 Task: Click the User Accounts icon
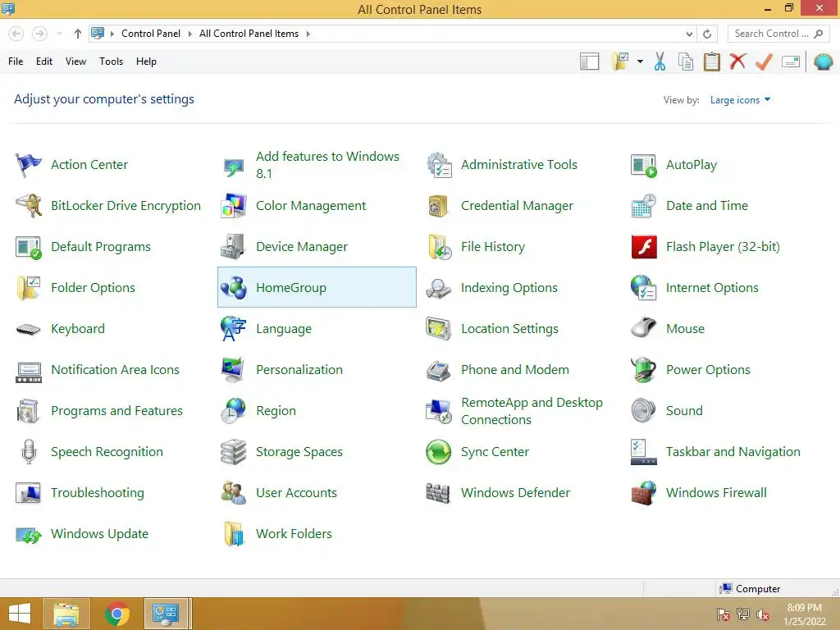click(234, 493)
